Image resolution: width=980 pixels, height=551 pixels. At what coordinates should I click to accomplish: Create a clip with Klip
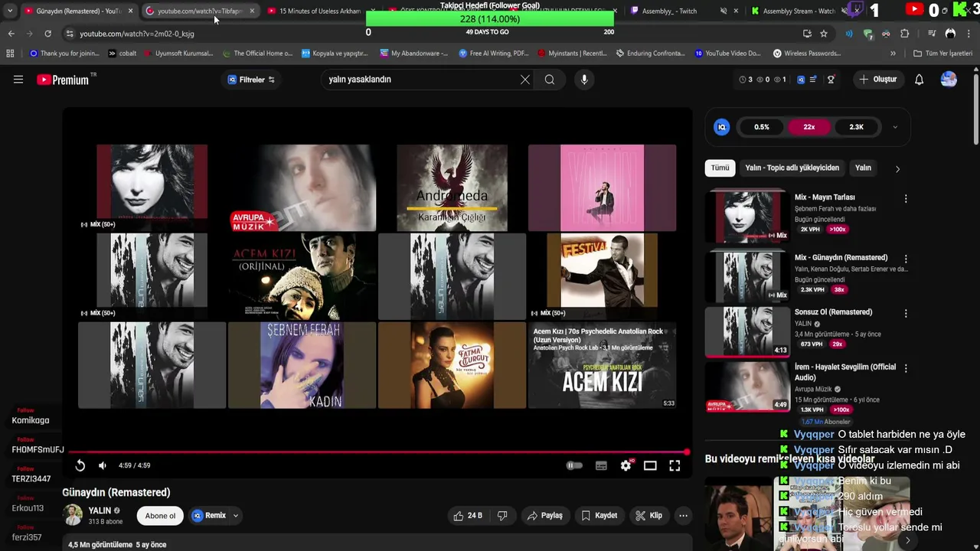point(649,516)
